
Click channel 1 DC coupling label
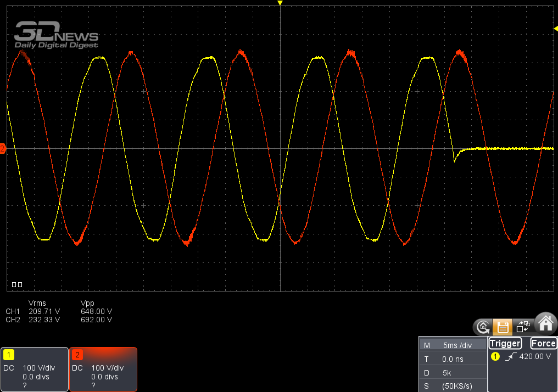coord(9,368)
